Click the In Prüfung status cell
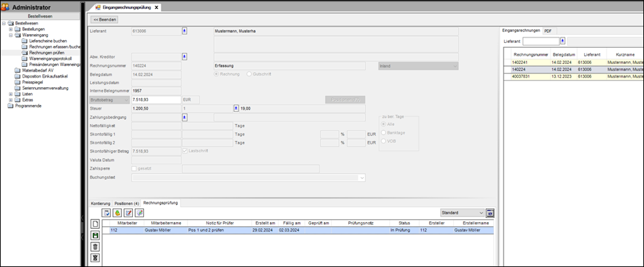Image resolution: width=644 pixels, height=267 pixels. 404,230
